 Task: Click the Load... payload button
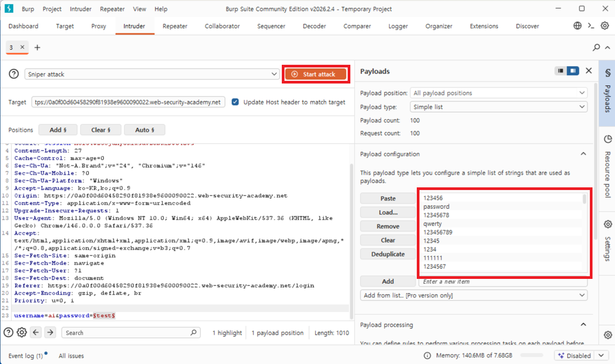click(x=388, y=212)
